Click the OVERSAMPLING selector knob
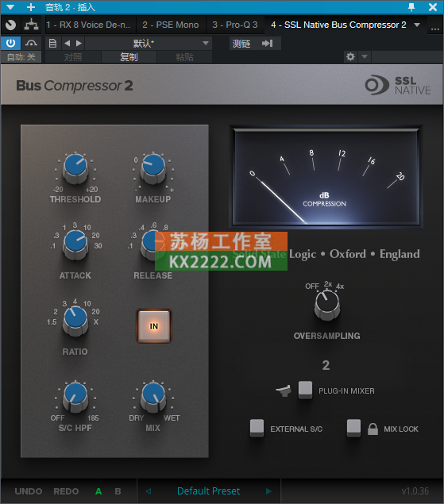The width and height of the screenshot is (444, 504). click(327, 305)
